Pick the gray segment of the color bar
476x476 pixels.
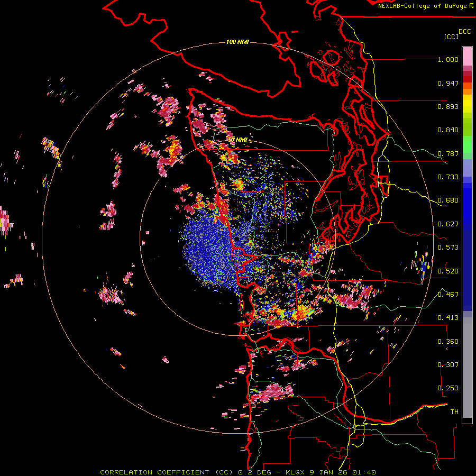pyautogui.click(x=467, y=368)
